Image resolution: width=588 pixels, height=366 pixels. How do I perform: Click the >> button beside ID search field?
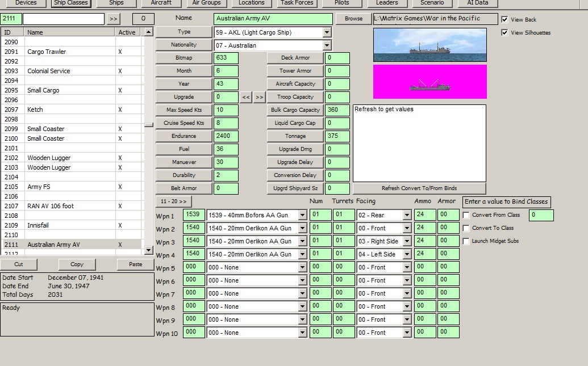(113, 19)
